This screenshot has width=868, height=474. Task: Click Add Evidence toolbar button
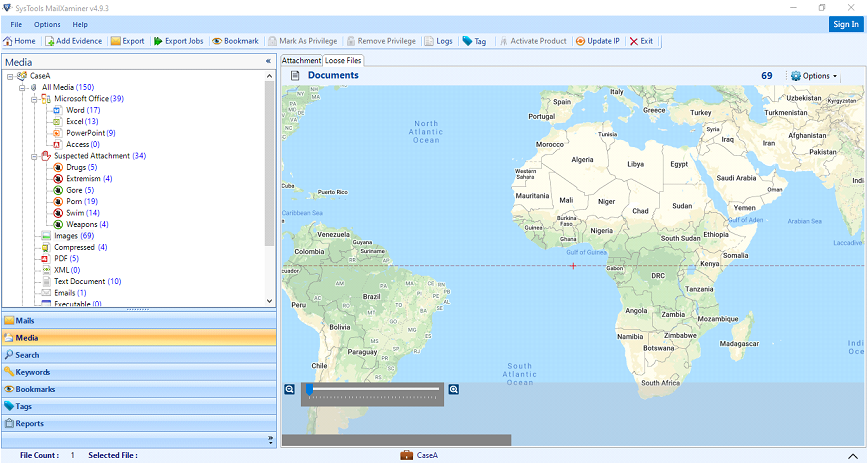(74, 41)
